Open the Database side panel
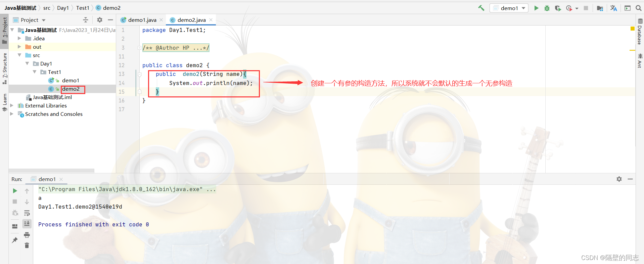 [x=640, y=31]
